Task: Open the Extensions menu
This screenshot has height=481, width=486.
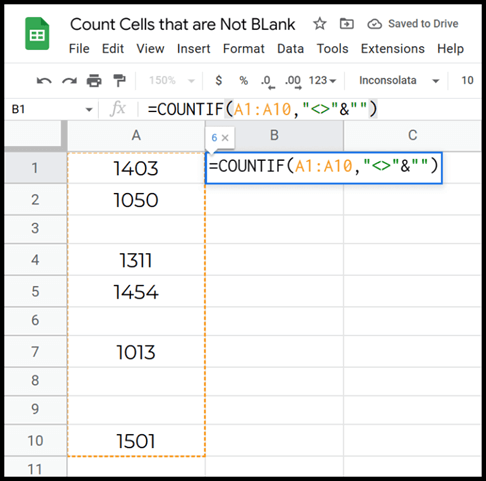Action: coord(393,49)
